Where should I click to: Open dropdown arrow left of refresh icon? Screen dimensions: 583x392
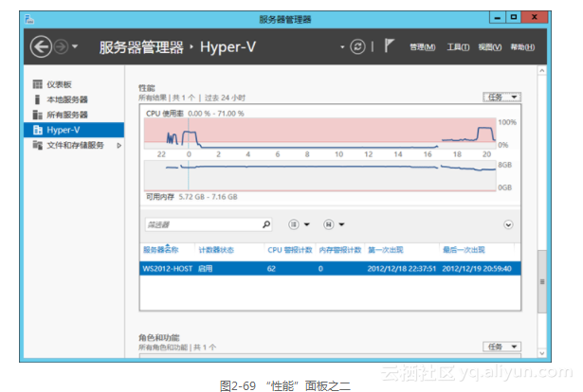tap(342, 47)
